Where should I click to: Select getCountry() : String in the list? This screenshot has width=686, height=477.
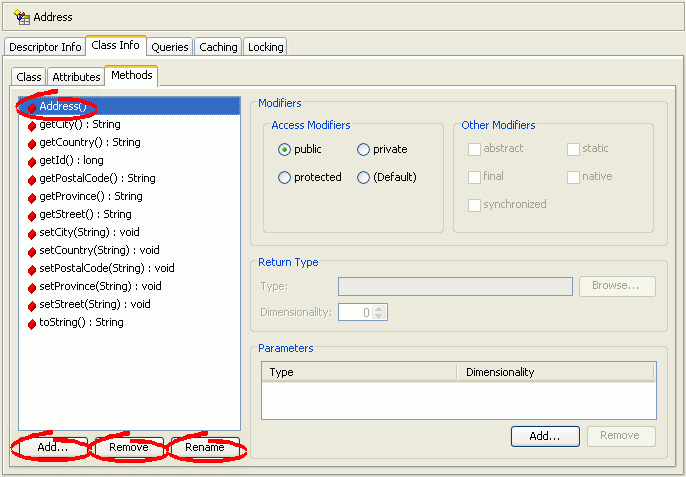[90, 143]
